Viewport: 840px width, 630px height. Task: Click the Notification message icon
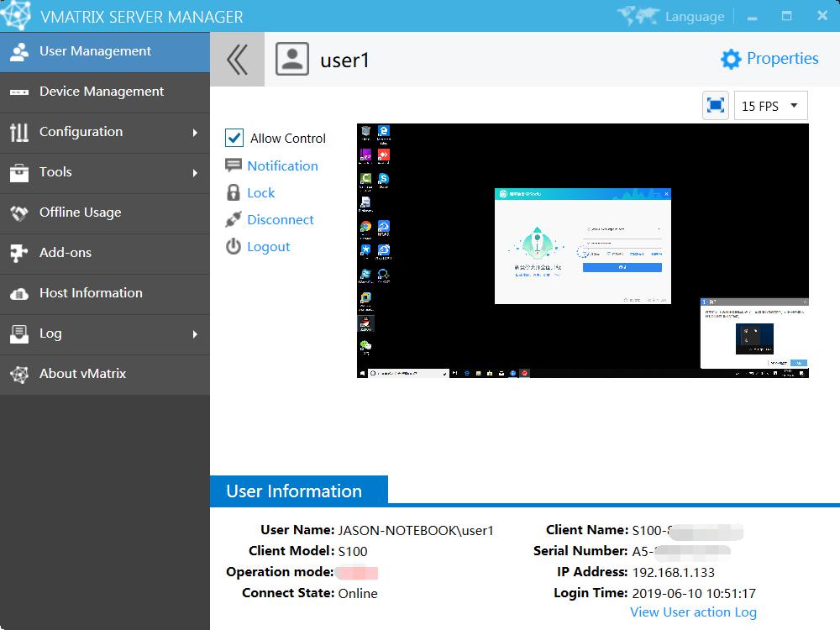click(x=233, y=165)
